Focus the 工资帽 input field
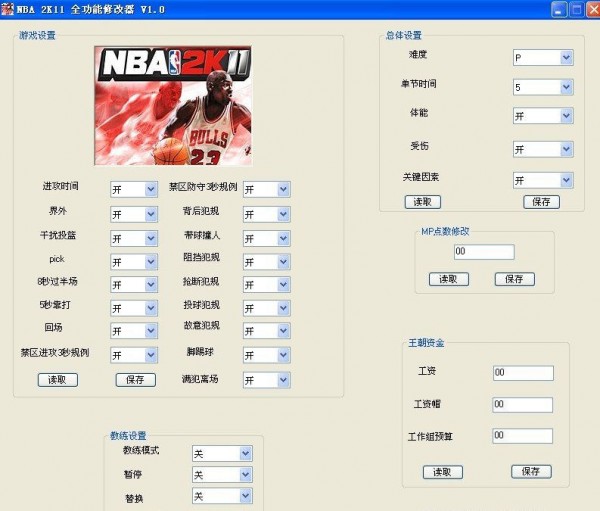Screen dimensions: 600x511 point(522,405)
